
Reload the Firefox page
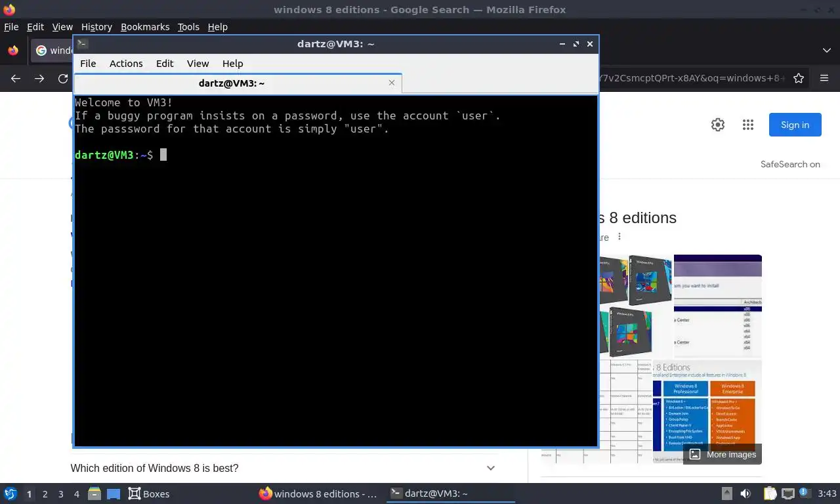63,78
